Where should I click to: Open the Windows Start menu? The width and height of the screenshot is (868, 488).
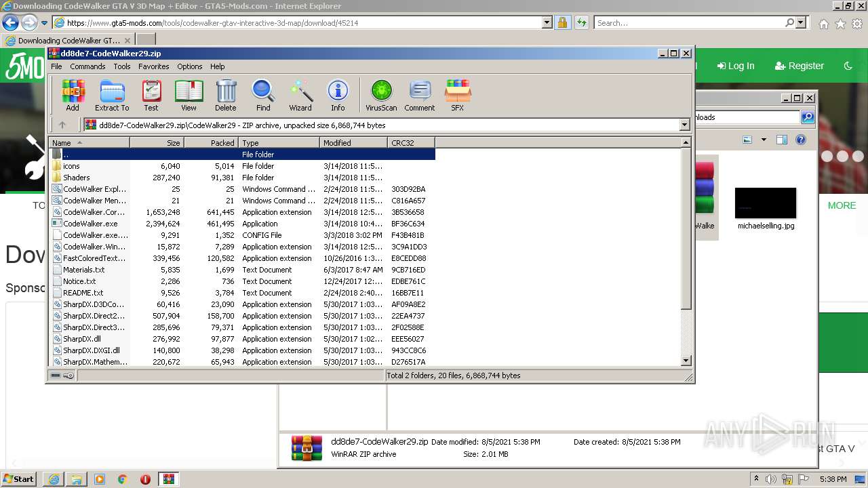pos(19,479)
